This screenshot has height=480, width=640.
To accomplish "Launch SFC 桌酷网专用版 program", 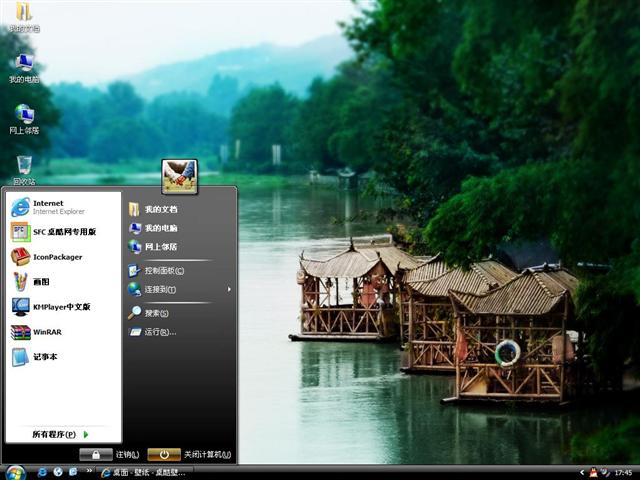I will [64, 232].
